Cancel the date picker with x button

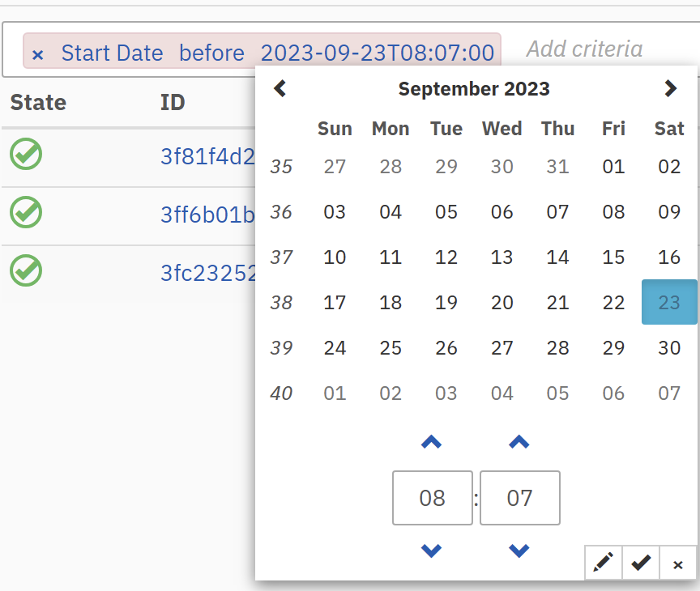point(678,563)
